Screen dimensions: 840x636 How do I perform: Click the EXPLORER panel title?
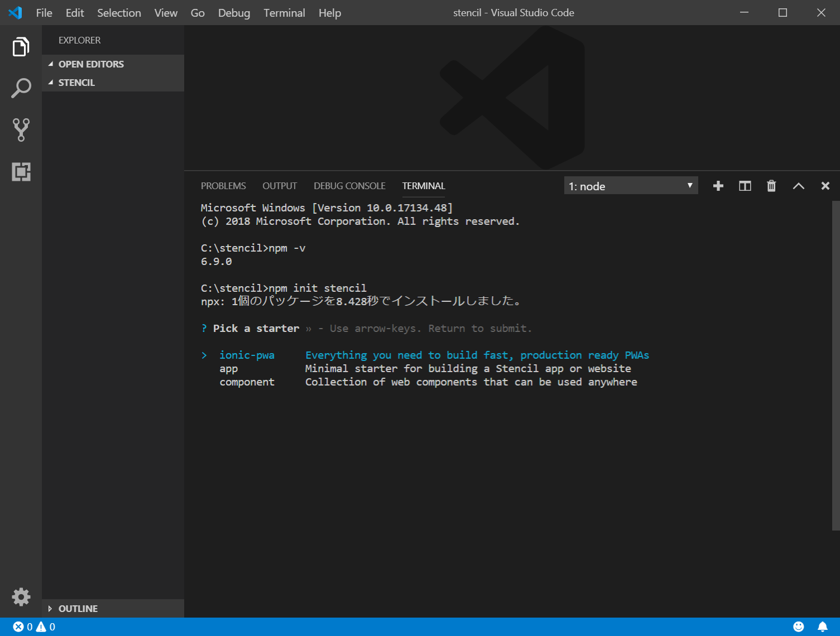click(79, 40)
